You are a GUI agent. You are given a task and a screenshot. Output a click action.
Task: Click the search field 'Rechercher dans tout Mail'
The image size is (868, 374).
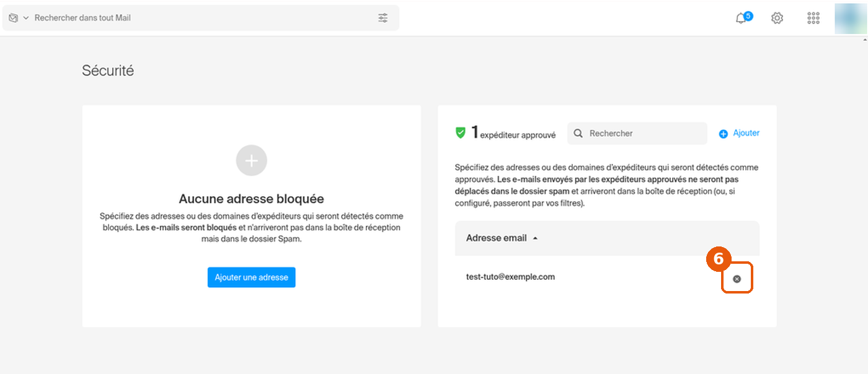point(201,18)
